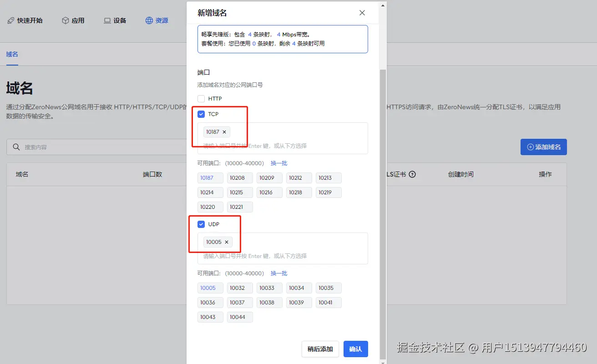This screenshot has height=364, width=597.
Task: Click the TLS证书 help question icon
Action: [412, 174]
